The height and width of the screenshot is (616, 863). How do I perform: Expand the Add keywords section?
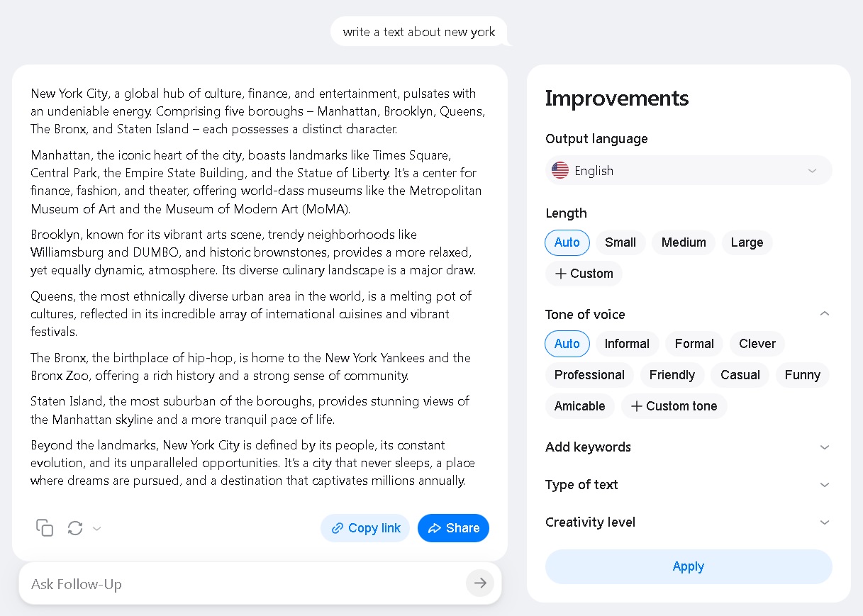coord(688,447)
